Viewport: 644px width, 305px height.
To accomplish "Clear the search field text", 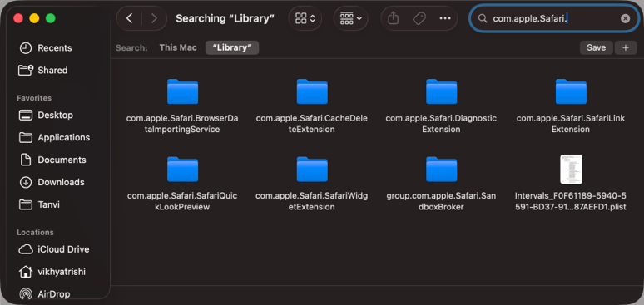I will 625,18.
